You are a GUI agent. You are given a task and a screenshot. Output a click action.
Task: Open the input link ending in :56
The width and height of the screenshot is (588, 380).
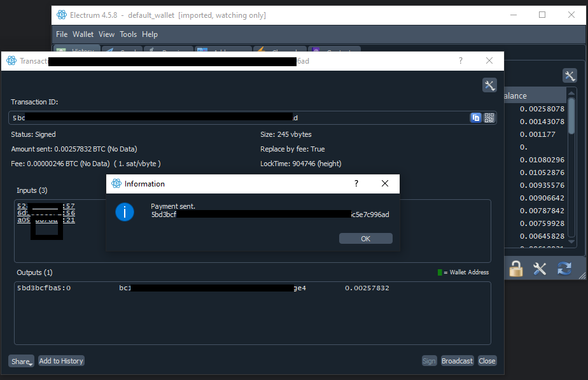46,213
